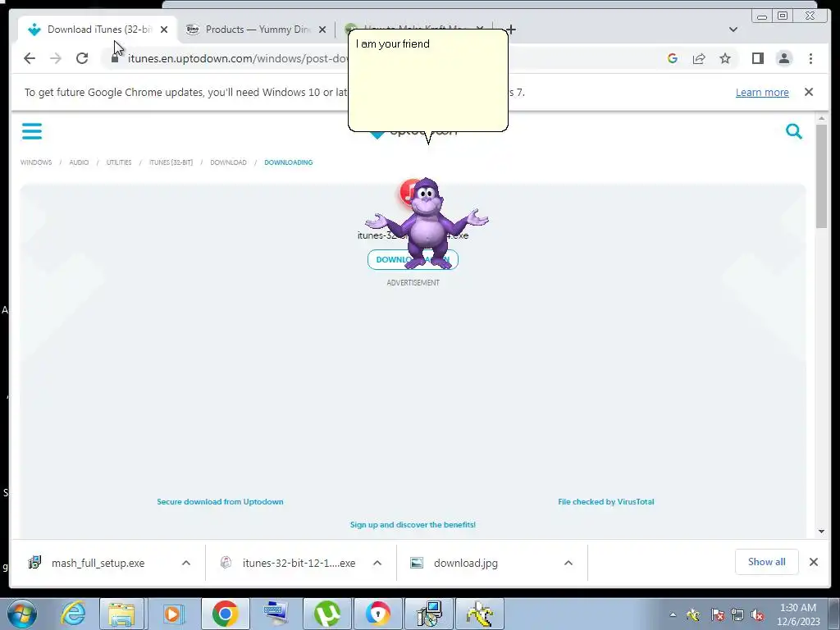The height and width of the screenshot is (630, 840).
Task: Click the purple BonziBuddy gorilla
Action: click(427, 223)
